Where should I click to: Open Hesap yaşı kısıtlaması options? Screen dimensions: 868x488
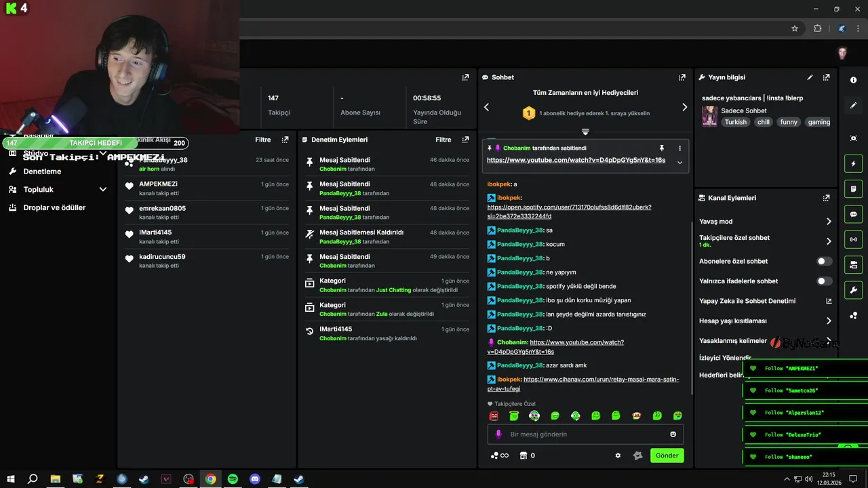(x=766, y=321)
